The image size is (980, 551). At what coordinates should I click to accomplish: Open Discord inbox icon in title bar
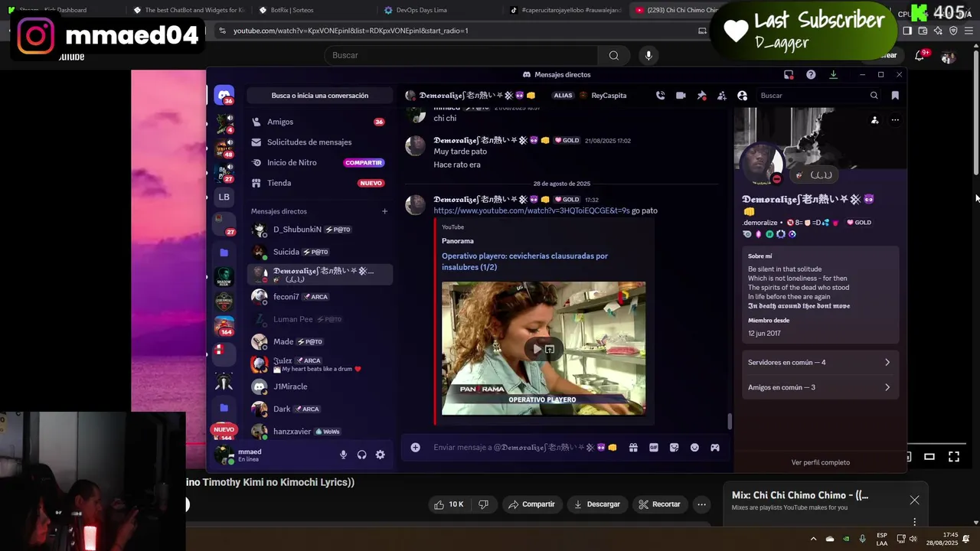[789, 74]
